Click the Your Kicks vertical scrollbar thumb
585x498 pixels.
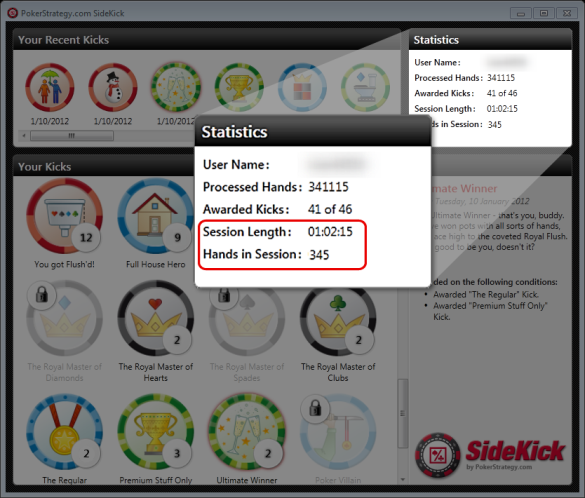[403, 413]
